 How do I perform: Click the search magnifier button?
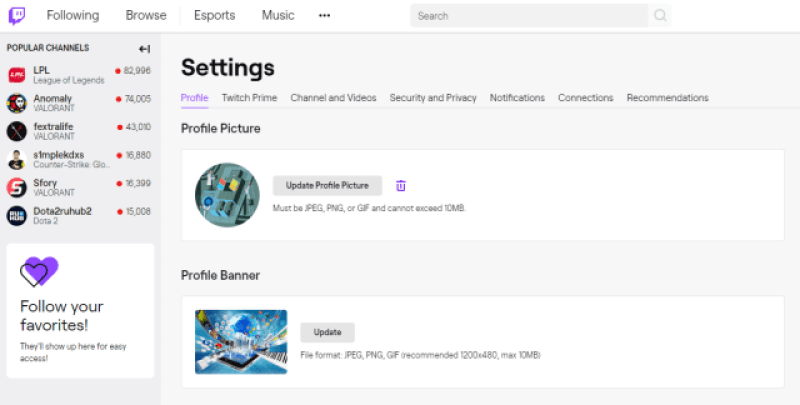tap(660, 16)
